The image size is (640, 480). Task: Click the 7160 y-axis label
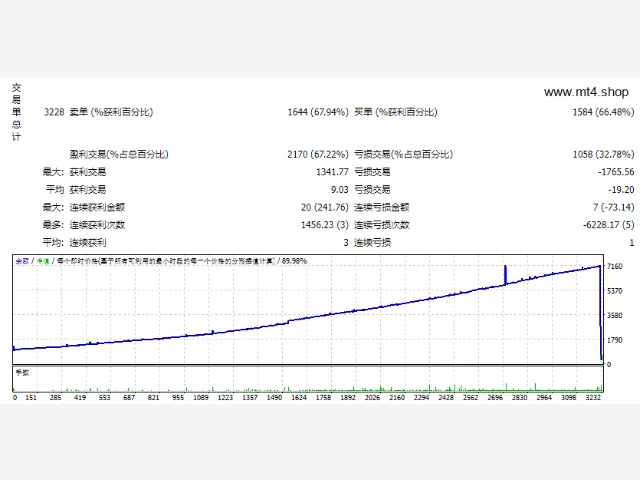point(615,266)
